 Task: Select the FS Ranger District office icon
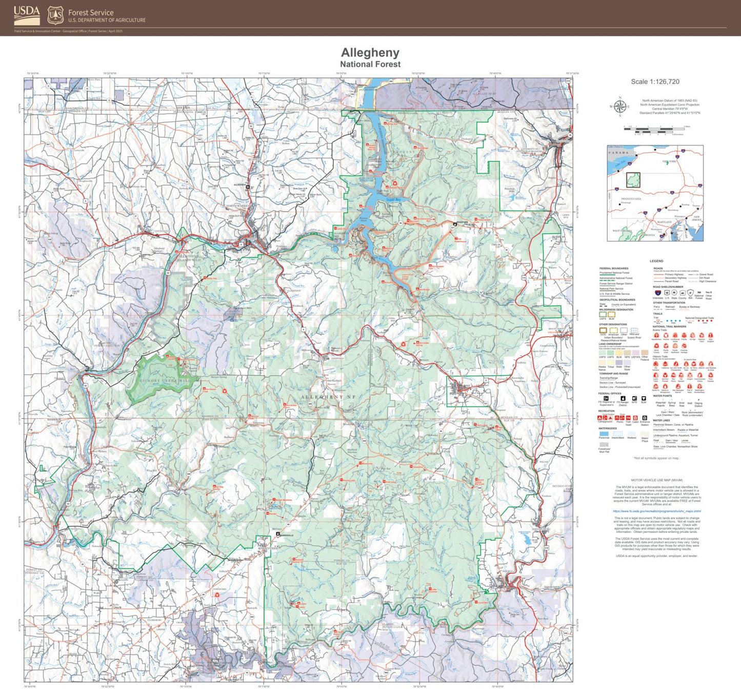tap(623, 399)
